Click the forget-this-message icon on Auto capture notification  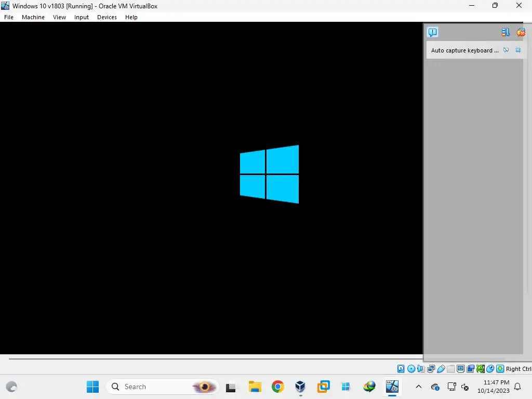coord(506,50)
